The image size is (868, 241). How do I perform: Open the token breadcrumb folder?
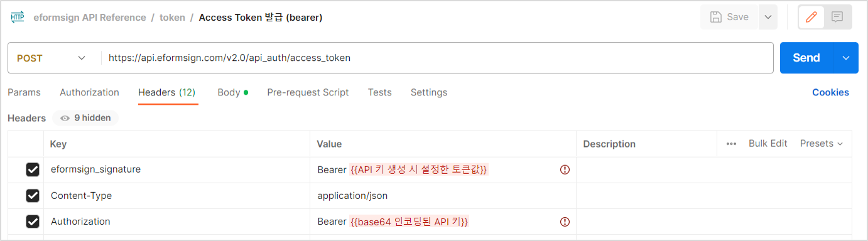[x=172, y=18]
